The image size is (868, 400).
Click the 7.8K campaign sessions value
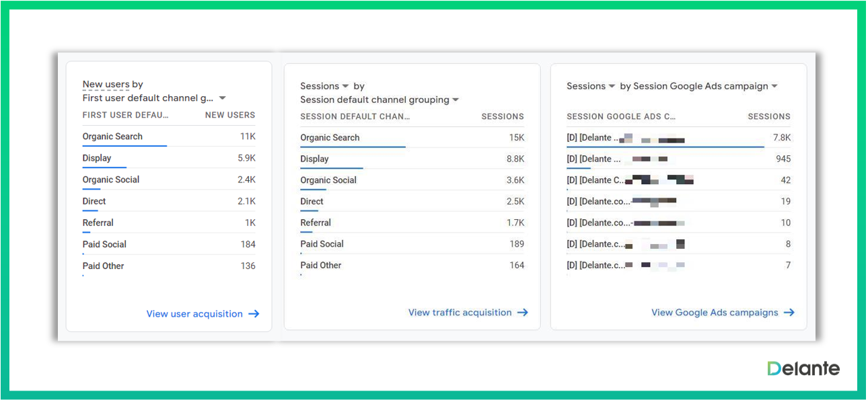coord(781,137)
